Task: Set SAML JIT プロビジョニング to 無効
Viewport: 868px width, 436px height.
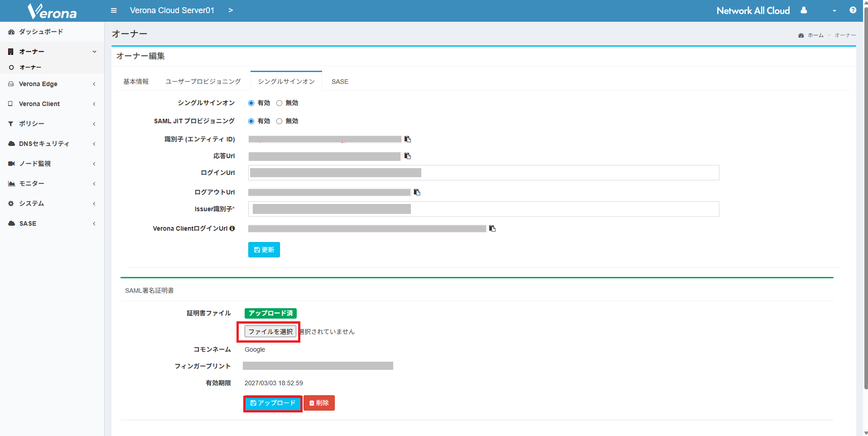Action: (x=279, y=121)
